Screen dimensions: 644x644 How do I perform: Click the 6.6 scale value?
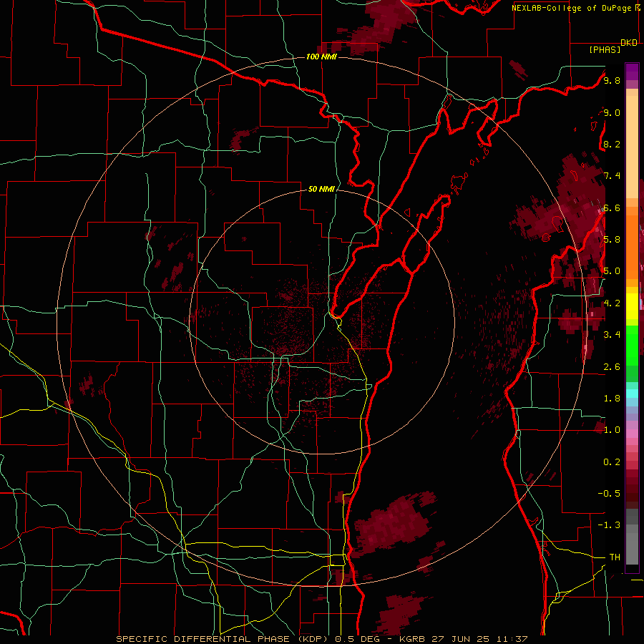click(612, 208)
